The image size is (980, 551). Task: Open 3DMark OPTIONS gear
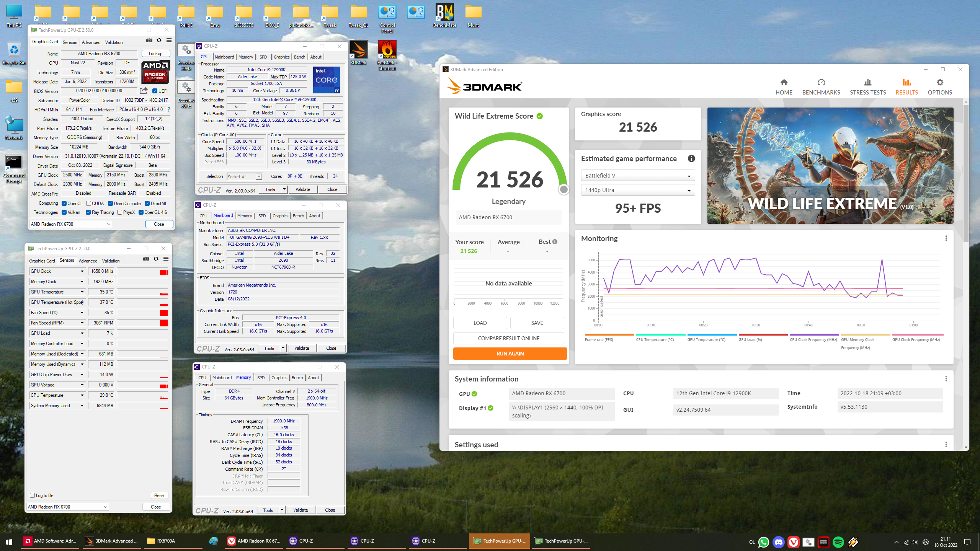[940, 82]
